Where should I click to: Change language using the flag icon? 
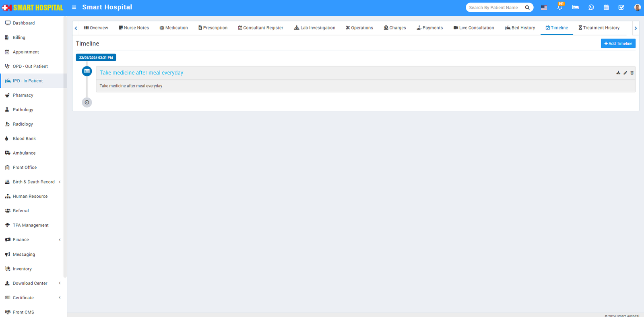[544, 8]
